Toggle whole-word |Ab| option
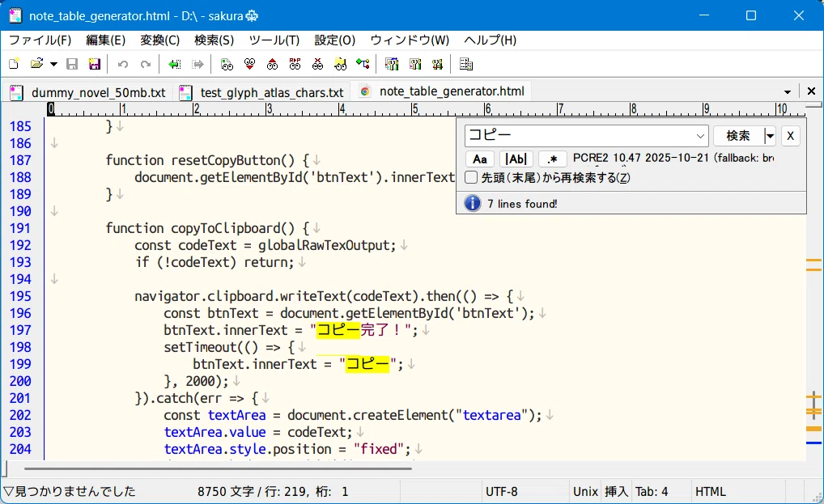824x504 pixels. [x=516, y=159]
